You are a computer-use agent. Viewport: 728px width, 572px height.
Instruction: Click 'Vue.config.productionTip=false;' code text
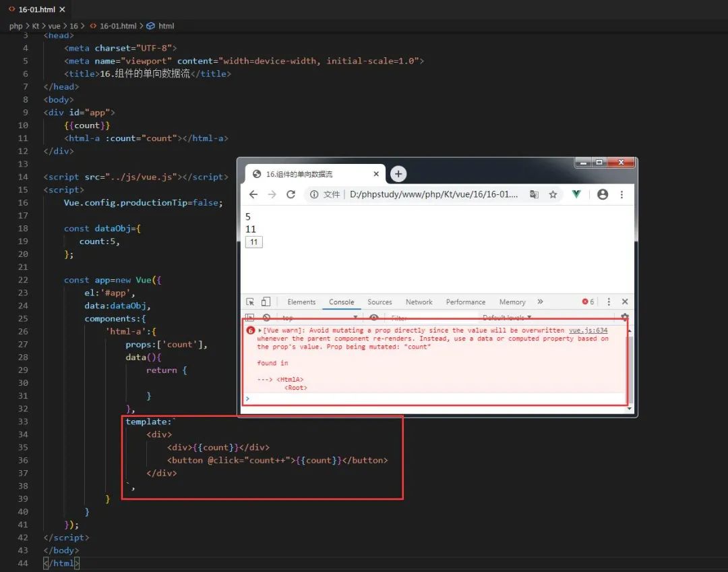[x=144, y=202]
